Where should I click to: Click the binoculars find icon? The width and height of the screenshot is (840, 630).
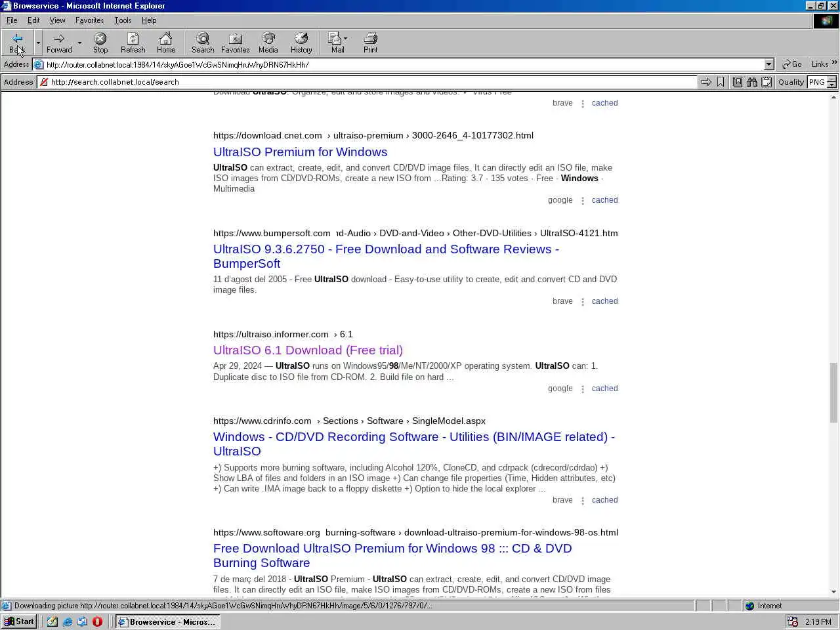pos(752,82)
